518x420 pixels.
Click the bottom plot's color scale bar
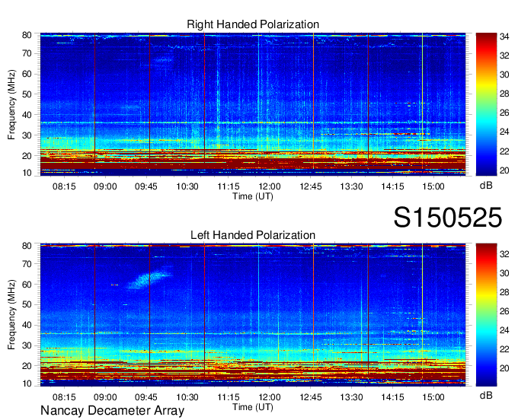[486, 315]
